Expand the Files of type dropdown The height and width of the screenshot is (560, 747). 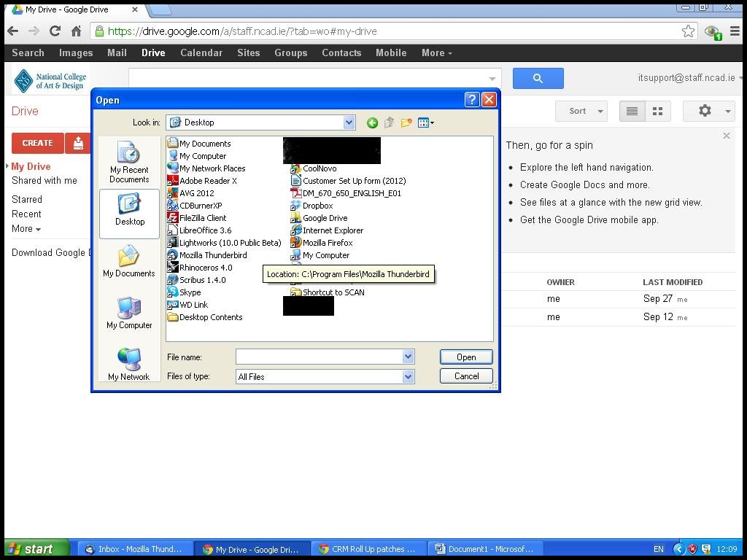(409, 377)
